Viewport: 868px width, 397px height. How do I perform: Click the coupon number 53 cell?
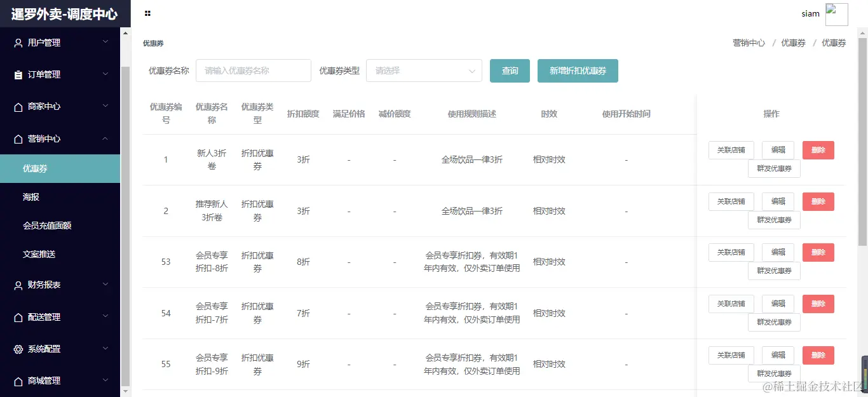pos(166,262)
